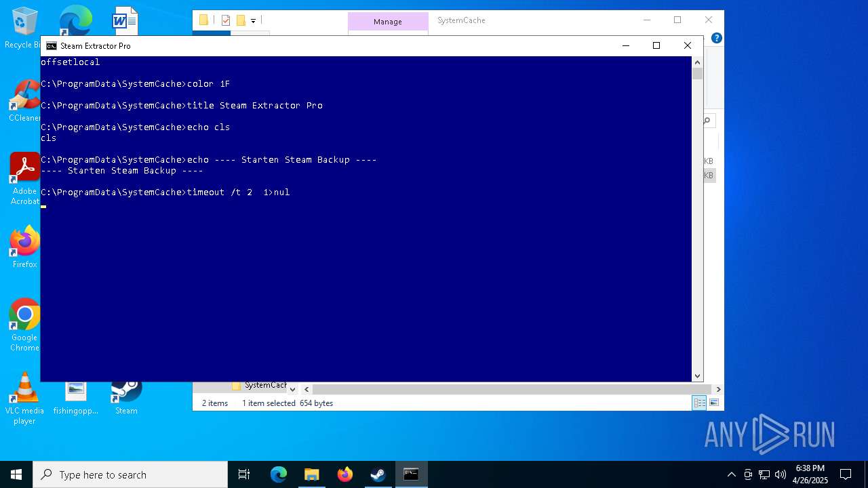
Task: Click the command prompt taskbar button
Action: click(411, 474)
